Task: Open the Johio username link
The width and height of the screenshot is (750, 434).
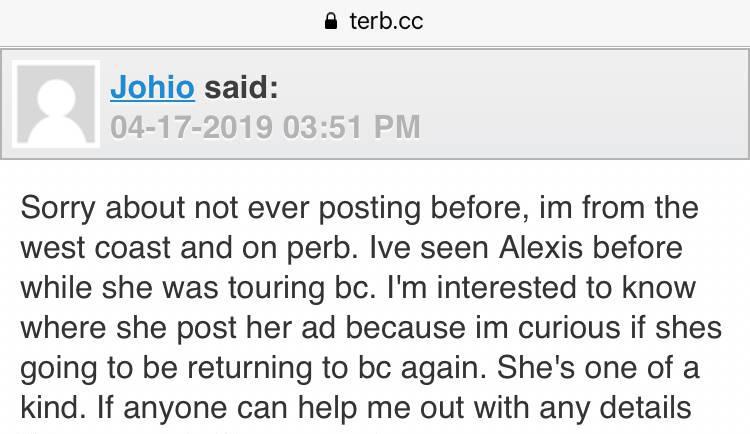Action: [x=152, y=87]
